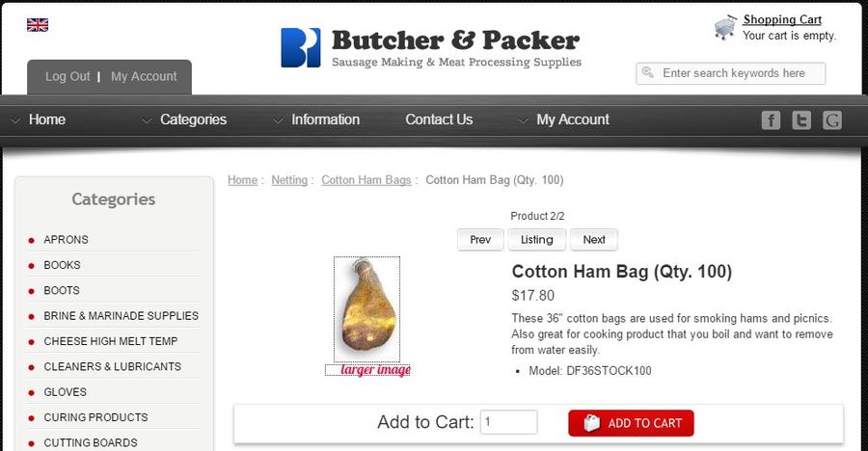
Task: Click the Log Out link
Action: click(x=68, y=76)
